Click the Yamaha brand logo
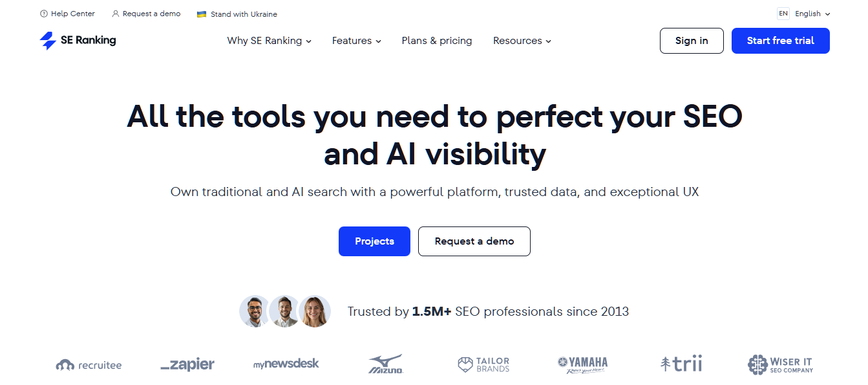 582,364
